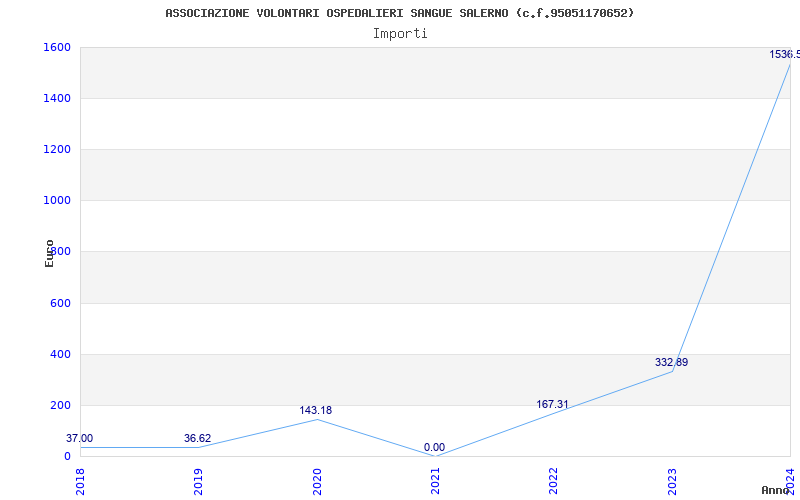Select the 2021 year tick label
800x500 pixels.
coord(435,480)
